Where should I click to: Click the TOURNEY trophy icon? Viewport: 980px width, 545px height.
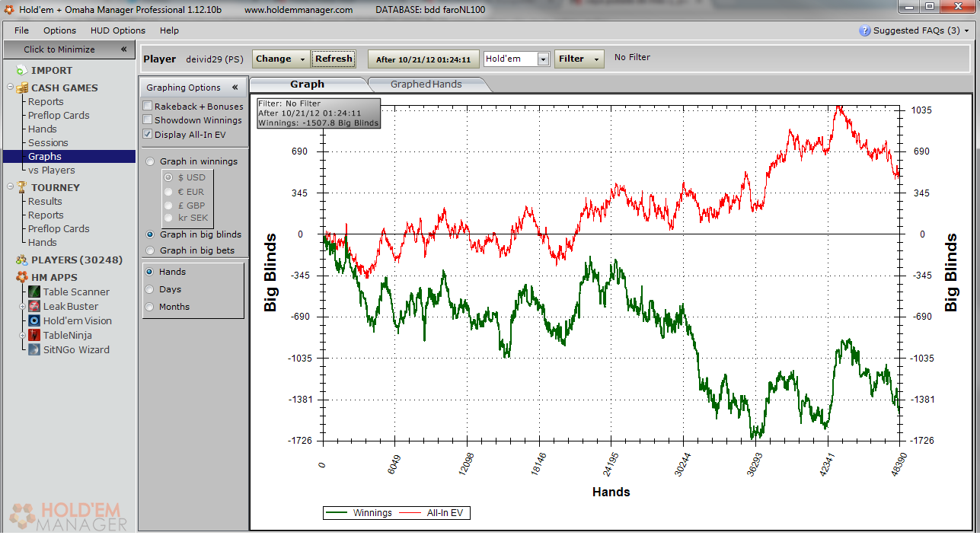[x=22, y=187]
